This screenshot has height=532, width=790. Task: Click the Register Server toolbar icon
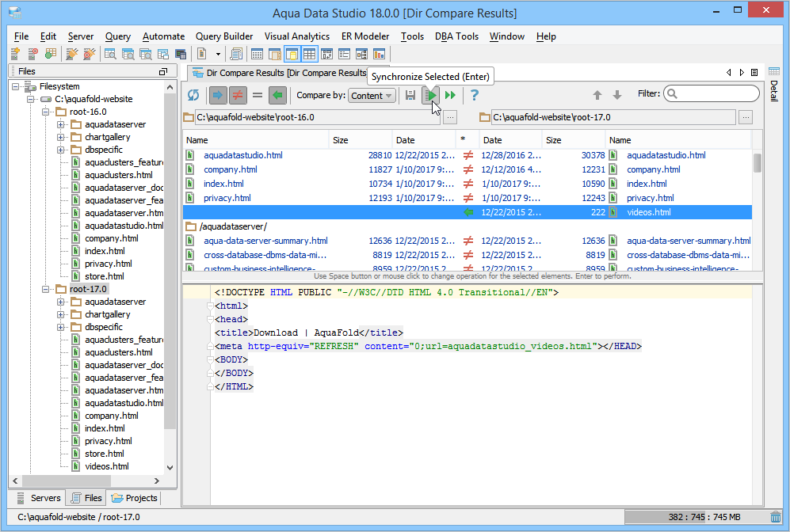[16, 54]
